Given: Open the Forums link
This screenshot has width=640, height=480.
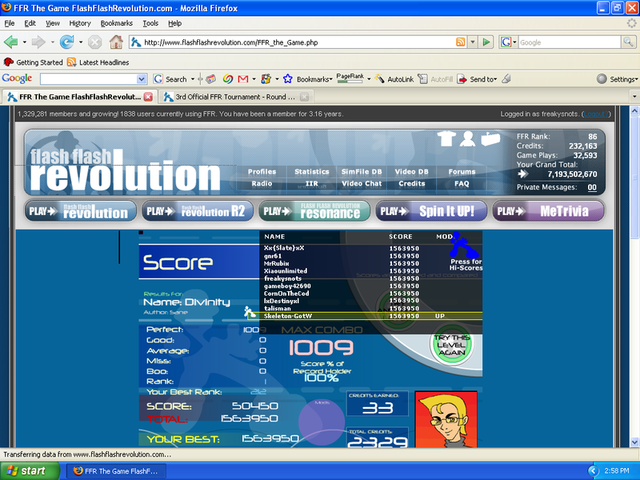Looking at the screenshot, I should pyautogui.click(x=462, y=172).
